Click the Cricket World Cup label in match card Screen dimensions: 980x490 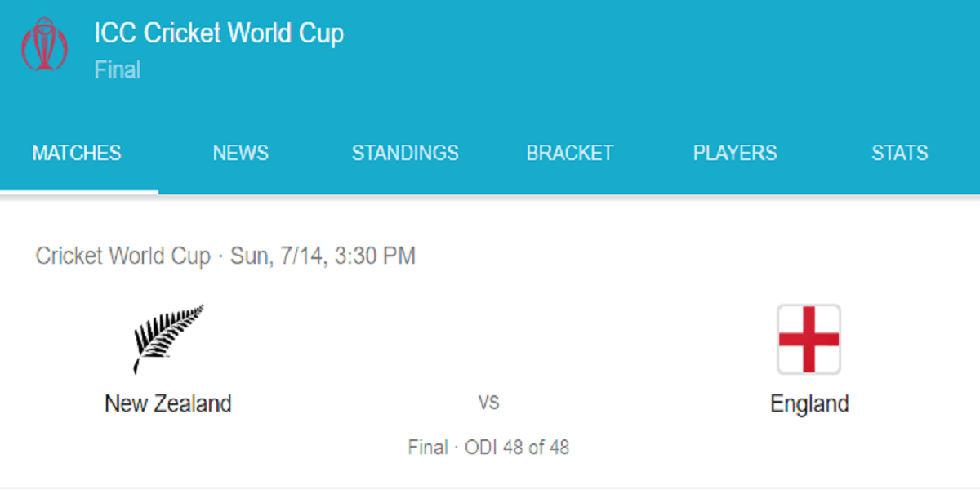coord(122,256)
